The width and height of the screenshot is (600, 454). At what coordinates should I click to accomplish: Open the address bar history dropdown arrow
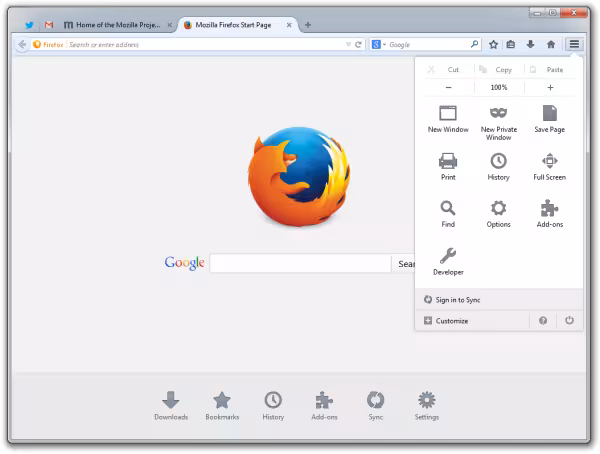348,44
